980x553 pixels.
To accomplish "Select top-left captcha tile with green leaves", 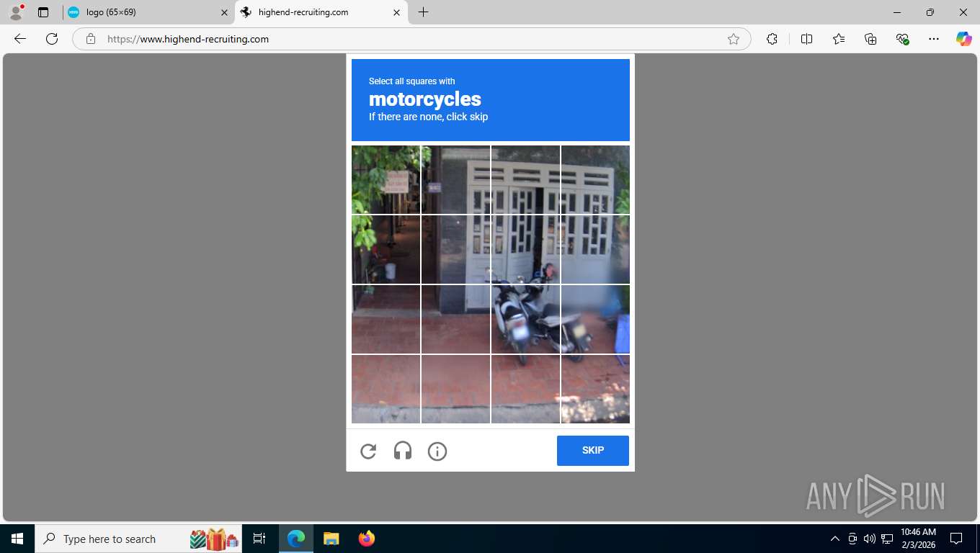I will coord(386,179).
